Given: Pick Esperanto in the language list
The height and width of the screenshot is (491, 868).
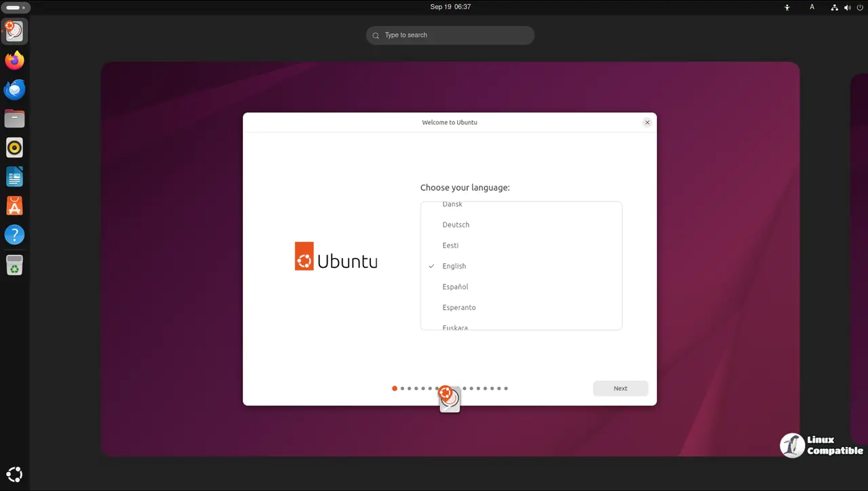Looking at the screenshot, I should [459, 308].
